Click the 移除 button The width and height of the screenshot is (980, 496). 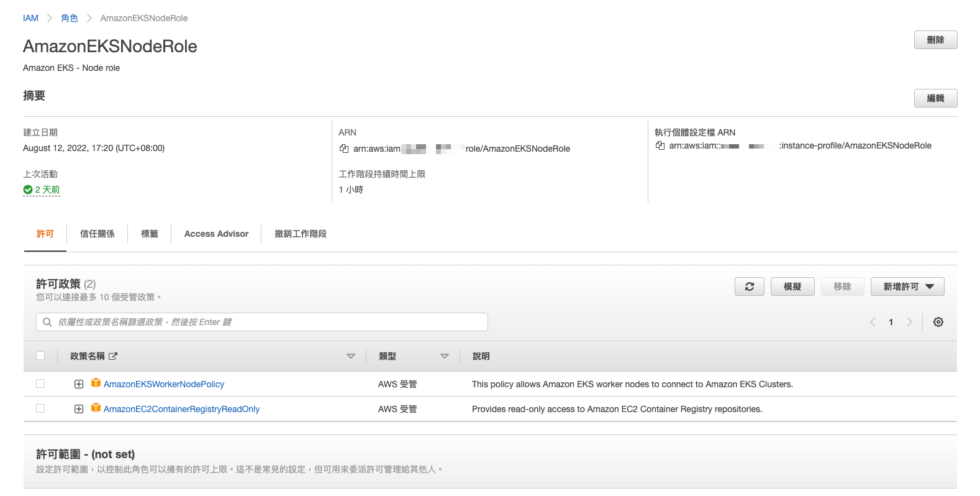[842, 287]
